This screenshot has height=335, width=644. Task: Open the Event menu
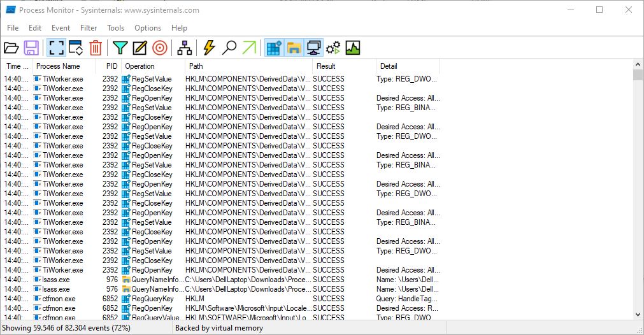pyautogui.click(x=61, y=28)
